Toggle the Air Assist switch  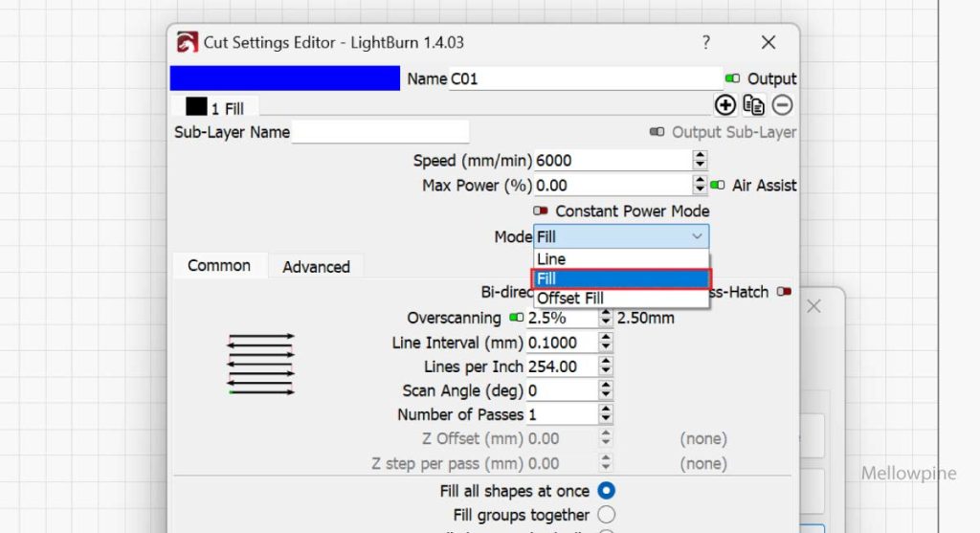pyautogui.click(x=718, y=186)
